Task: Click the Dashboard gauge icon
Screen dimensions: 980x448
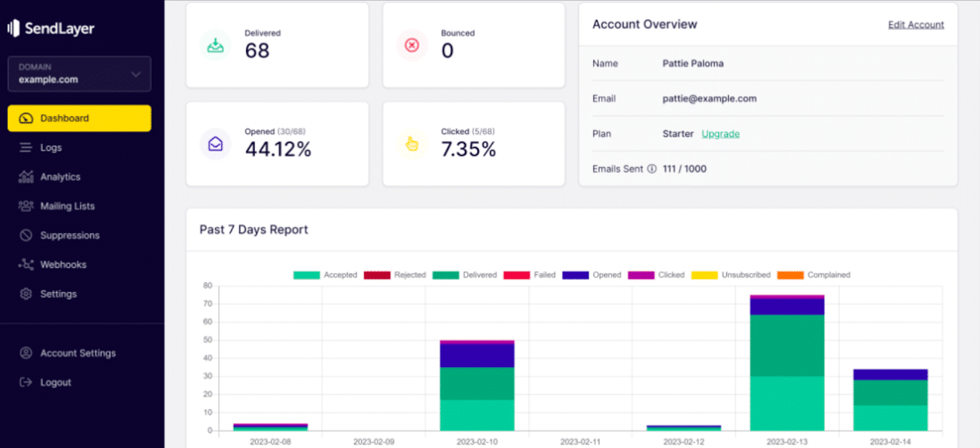Action: (26, 118)
